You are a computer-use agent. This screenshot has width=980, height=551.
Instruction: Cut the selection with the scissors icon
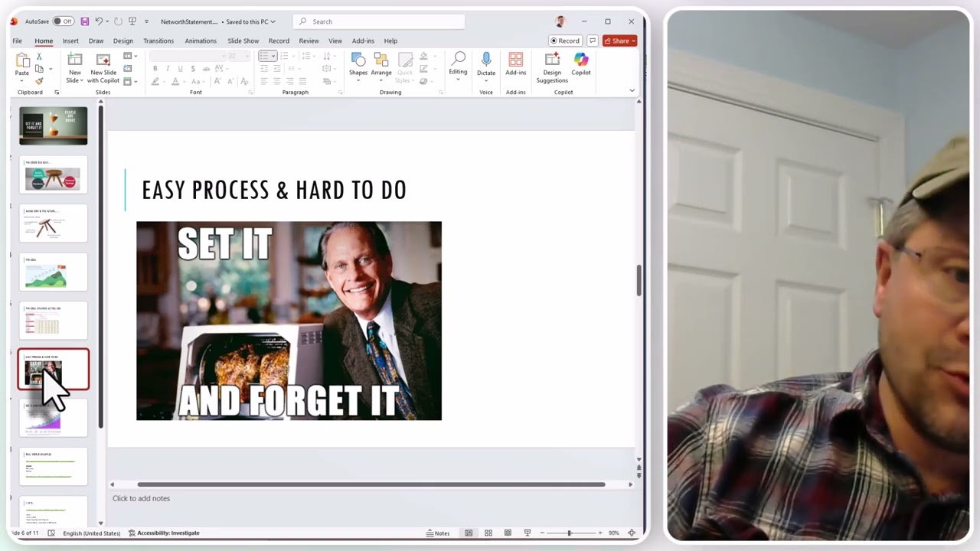(39, 57)
